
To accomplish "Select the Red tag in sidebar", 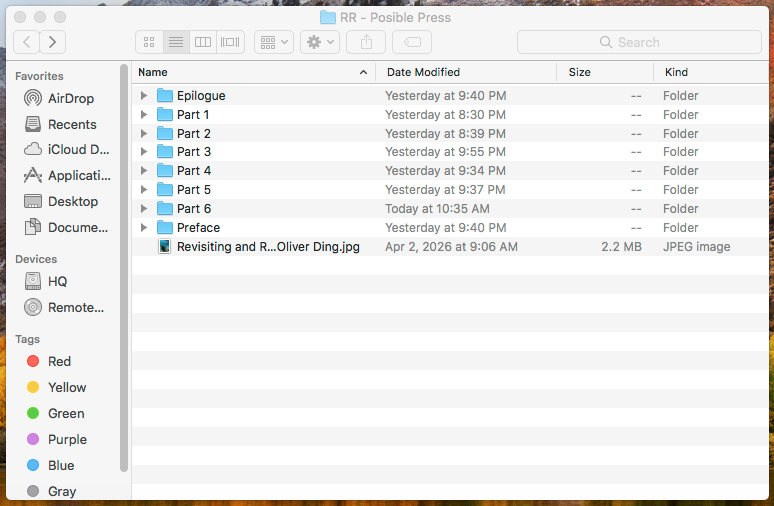I will 59,361.
